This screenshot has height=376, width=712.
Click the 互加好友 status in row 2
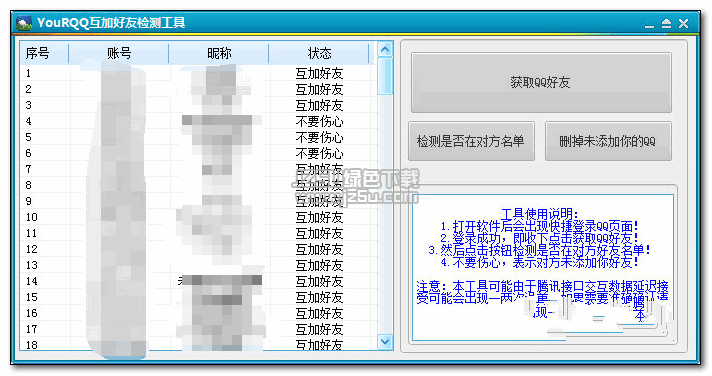point(319,89)
